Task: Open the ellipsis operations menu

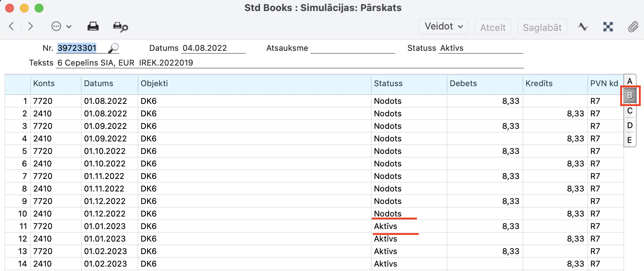Action: 61,27
